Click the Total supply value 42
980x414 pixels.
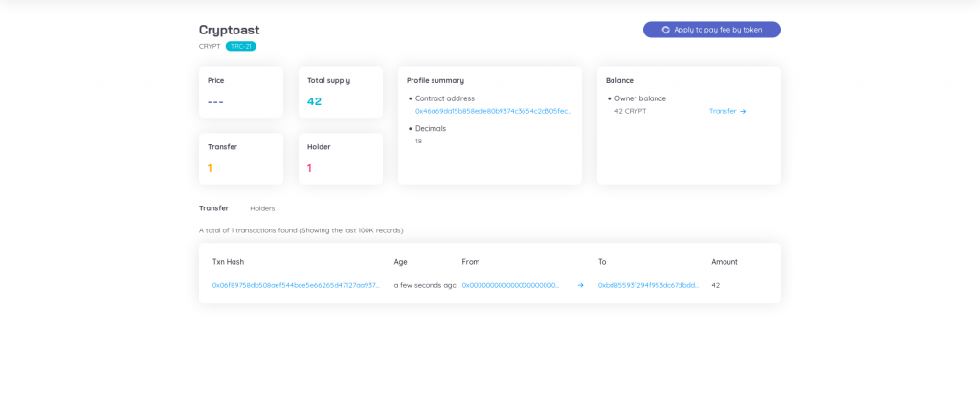(x=314, y=101)
